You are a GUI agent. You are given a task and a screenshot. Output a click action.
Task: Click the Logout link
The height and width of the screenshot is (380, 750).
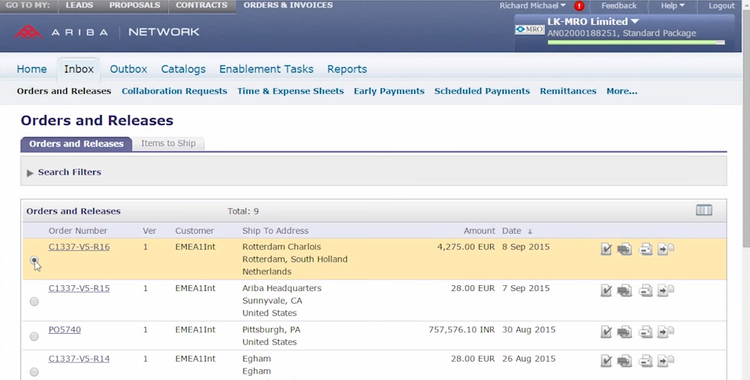(x=721, y=6)
